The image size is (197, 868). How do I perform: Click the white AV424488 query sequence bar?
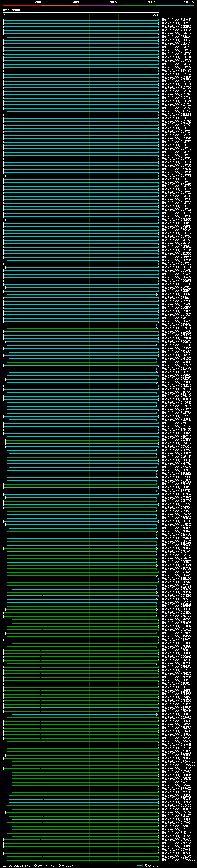pyautogui.click(x=81, y=12)
